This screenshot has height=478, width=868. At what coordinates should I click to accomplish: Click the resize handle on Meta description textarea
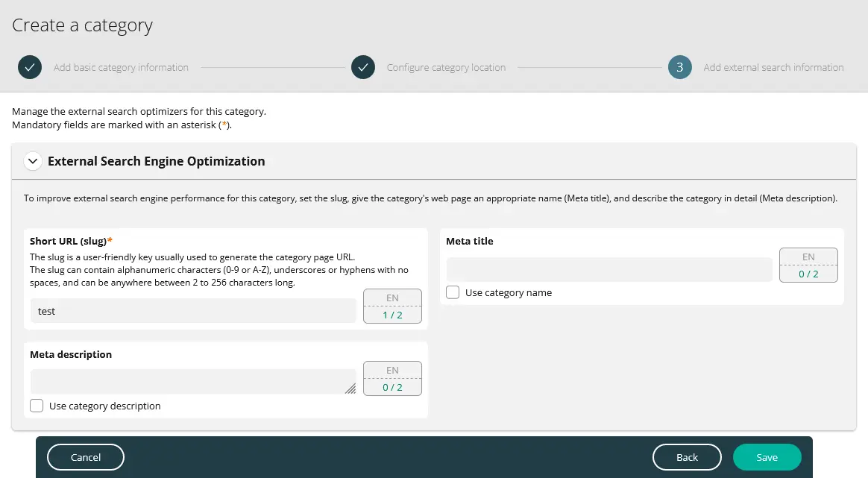pyautogui.click(x=350, y=389)
